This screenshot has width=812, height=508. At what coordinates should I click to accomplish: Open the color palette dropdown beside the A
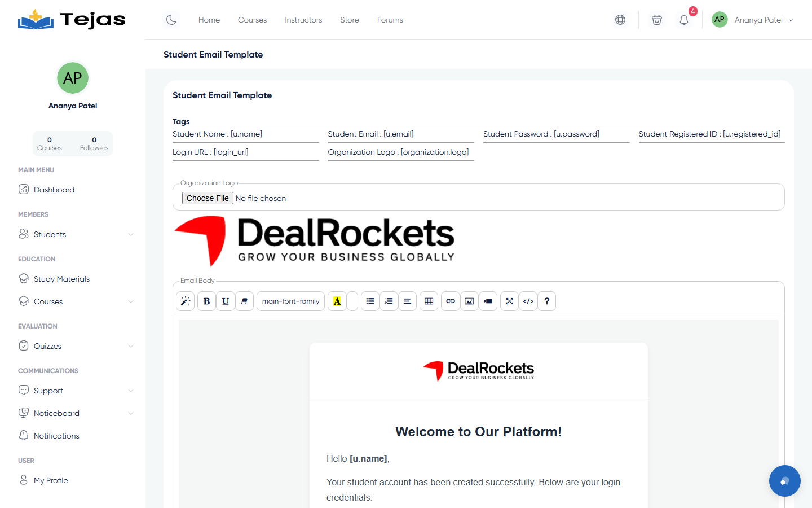tap(352, 301)
